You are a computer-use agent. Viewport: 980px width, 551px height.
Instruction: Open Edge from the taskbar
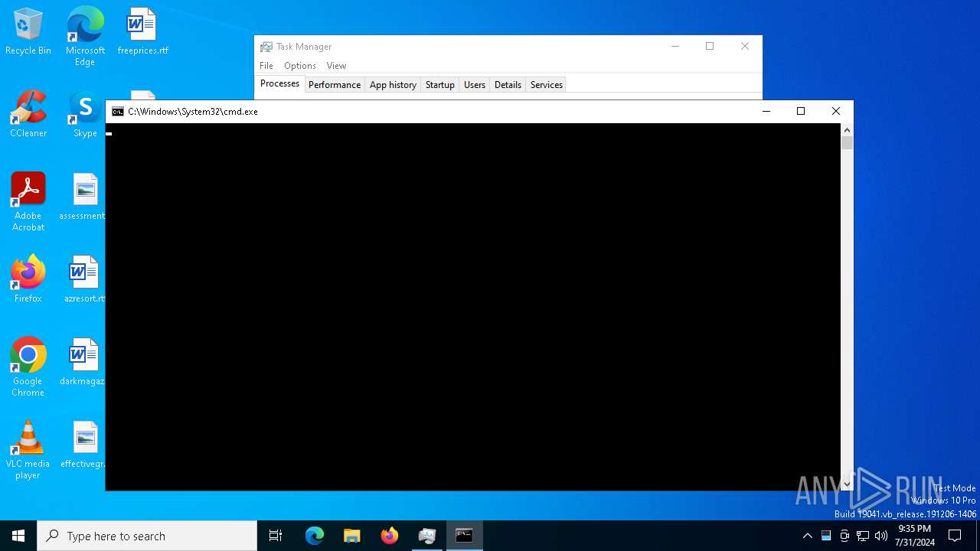point(315,536)
